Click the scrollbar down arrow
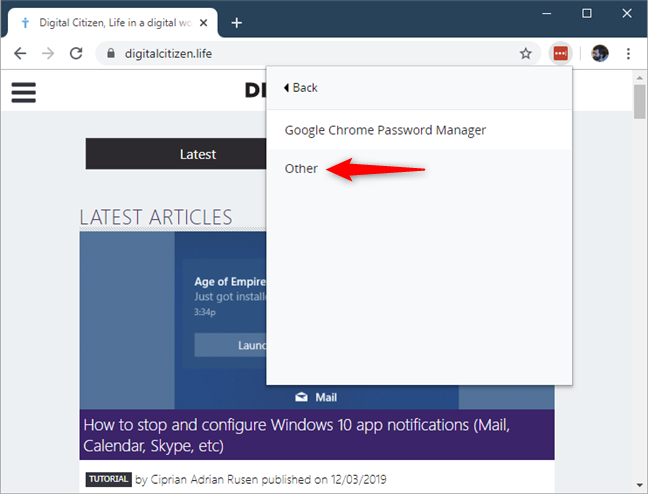The height and width of the screenshot is (494, 648). (640, 485)
